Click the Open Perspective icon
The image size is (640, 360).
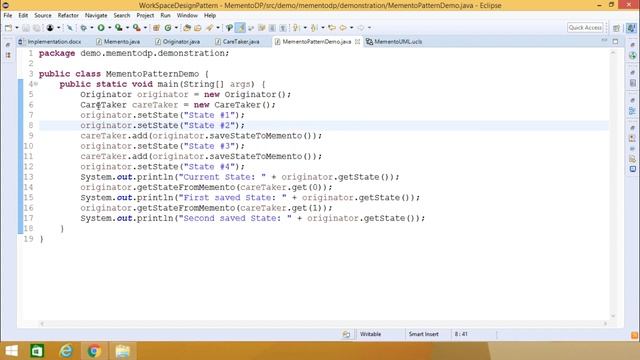616,28
